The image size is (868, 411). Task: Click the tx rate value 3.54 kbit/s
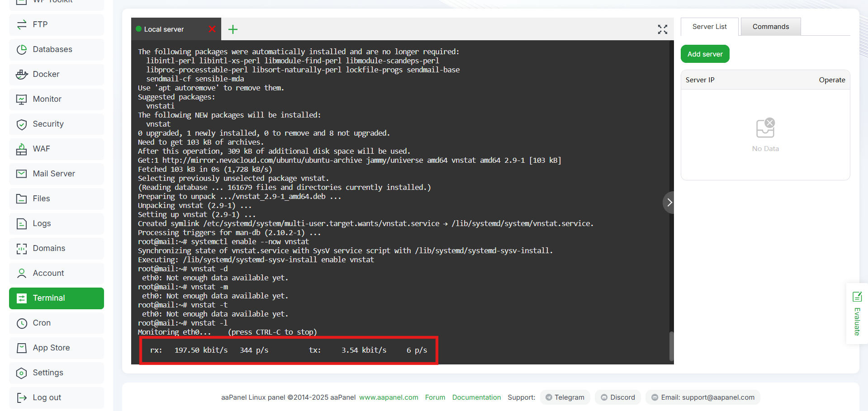click(364, 350)
